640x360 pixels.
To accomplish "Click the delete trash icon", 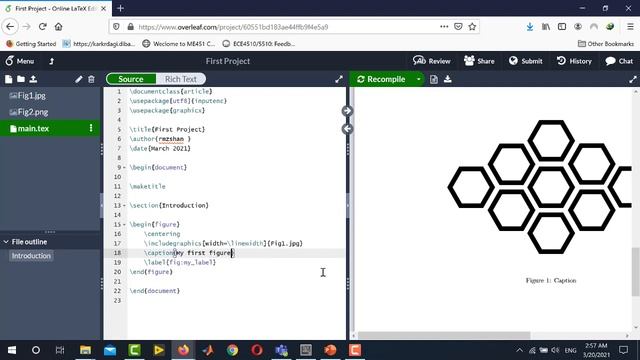I will pyautogui.click(x=91, y=79).
